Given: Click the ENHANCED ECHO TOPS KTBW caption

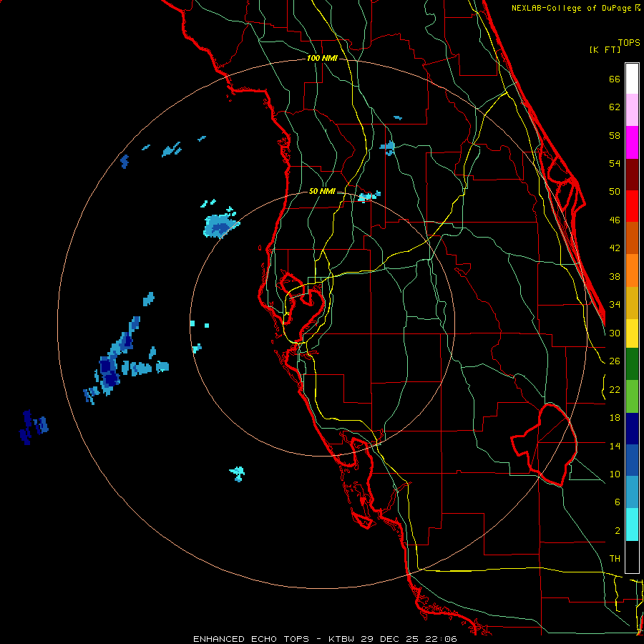Looking at the screenshot, I should (x=325, y=639).
